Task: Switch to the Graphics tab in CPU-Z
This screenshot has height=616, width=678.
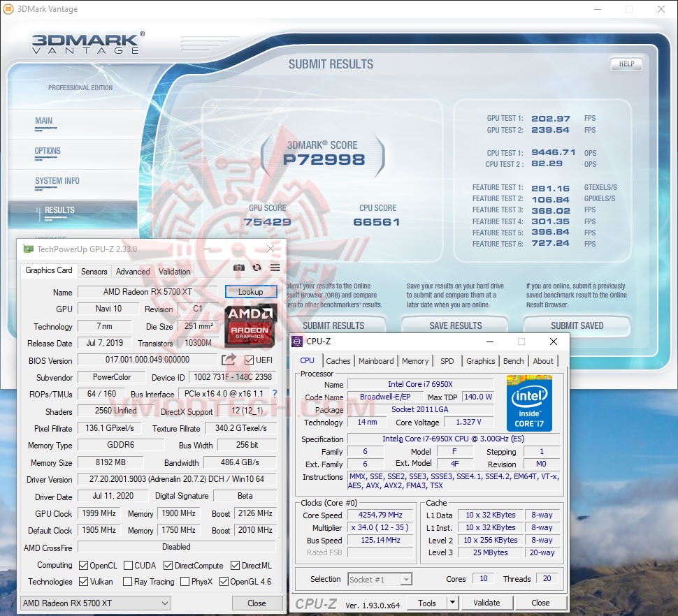Action: (x=480, y=361)
